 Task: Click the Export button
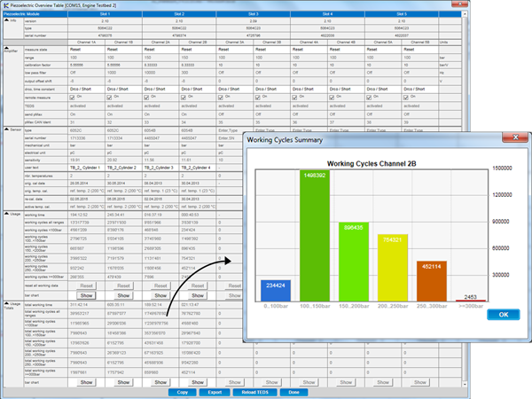tap(213, 391)
